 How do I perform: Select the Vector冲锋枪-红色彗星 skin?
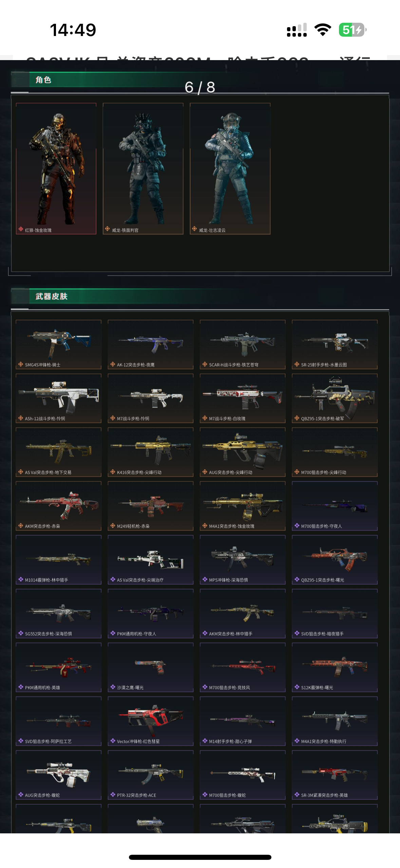click(x=151, y=721)
